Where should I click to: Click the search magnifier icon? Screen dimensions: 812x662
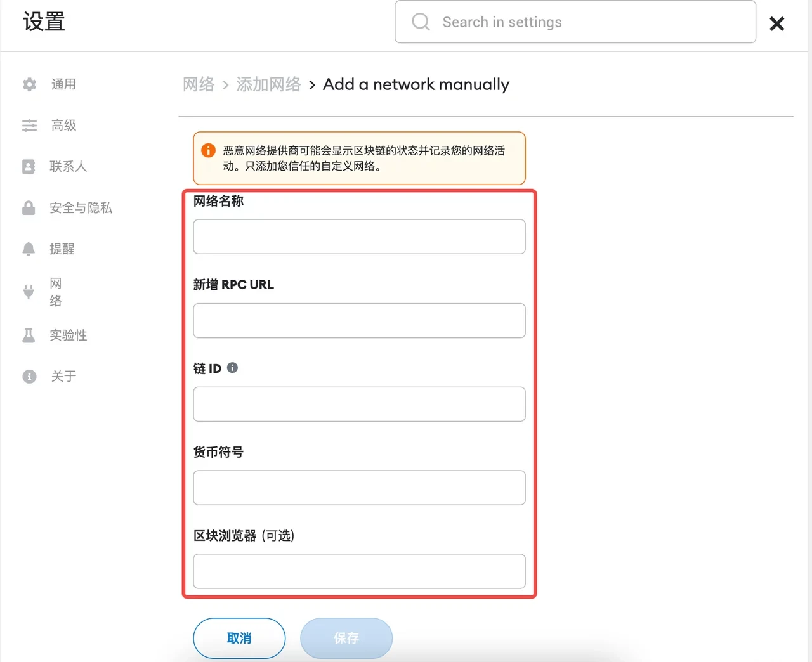421,22
